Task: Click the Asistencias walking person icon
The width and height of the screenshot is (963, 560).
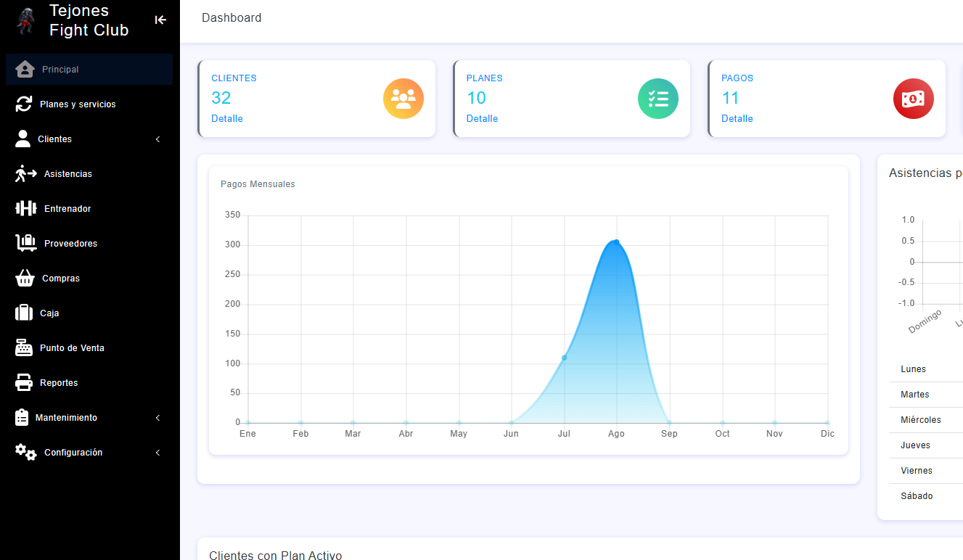Action: (x=25, y=174)
